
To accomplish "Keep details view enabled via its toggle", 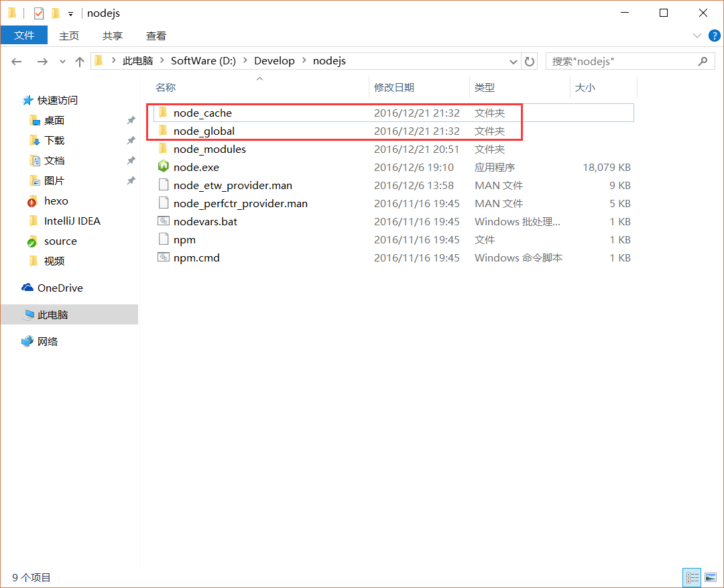I will pyautogui.click(x=691, y=577).
